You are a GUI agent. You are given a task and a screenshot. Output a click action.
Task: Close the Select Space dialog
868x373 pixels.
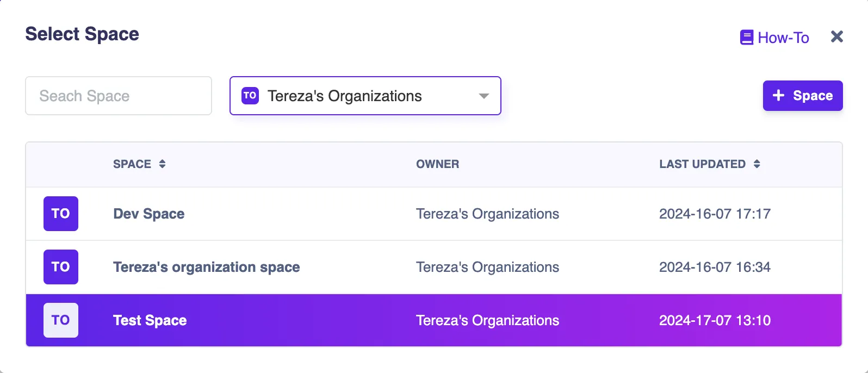click(837, 36)
